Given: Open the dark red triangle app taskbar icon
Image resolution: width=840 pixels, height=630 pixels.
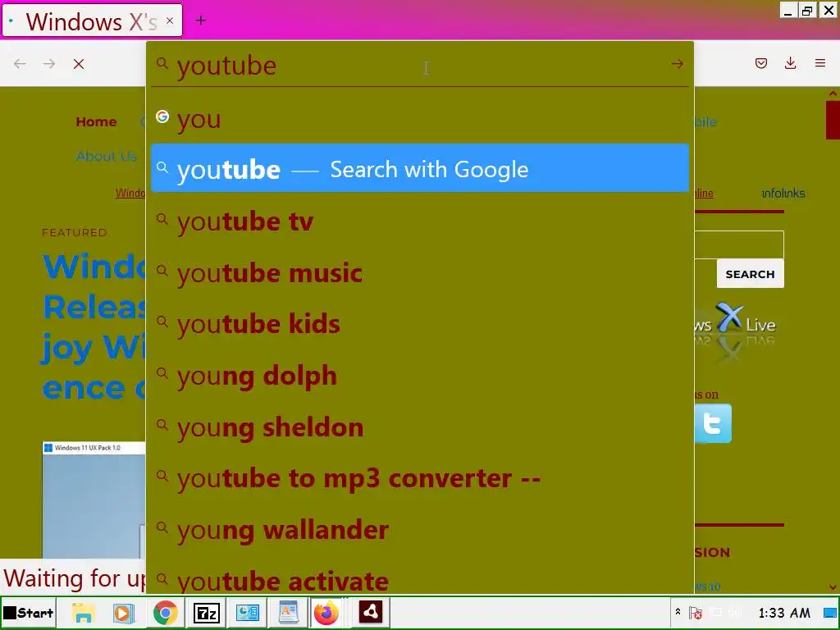Looking at the screenshot, I should pos(371,612).
